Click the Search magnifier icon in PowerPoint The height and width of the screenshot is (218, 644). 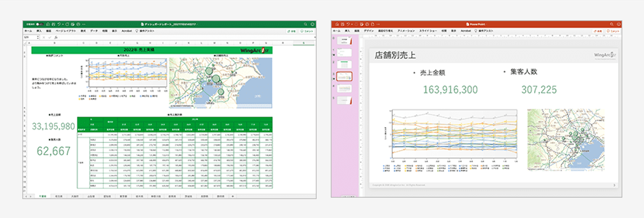(611, 24)
